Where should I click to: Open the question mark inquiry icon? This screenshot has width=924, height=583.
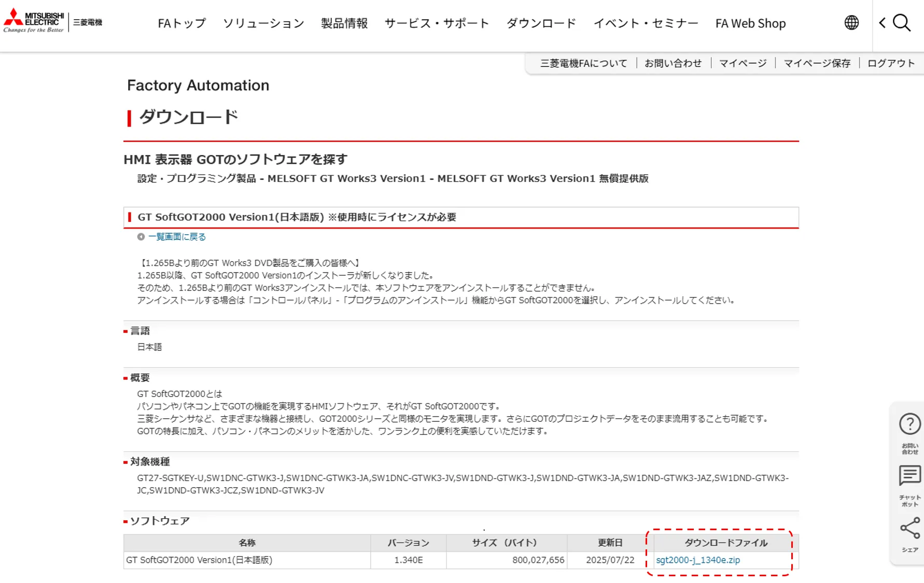pyautogui.click(x=909, y=424)
